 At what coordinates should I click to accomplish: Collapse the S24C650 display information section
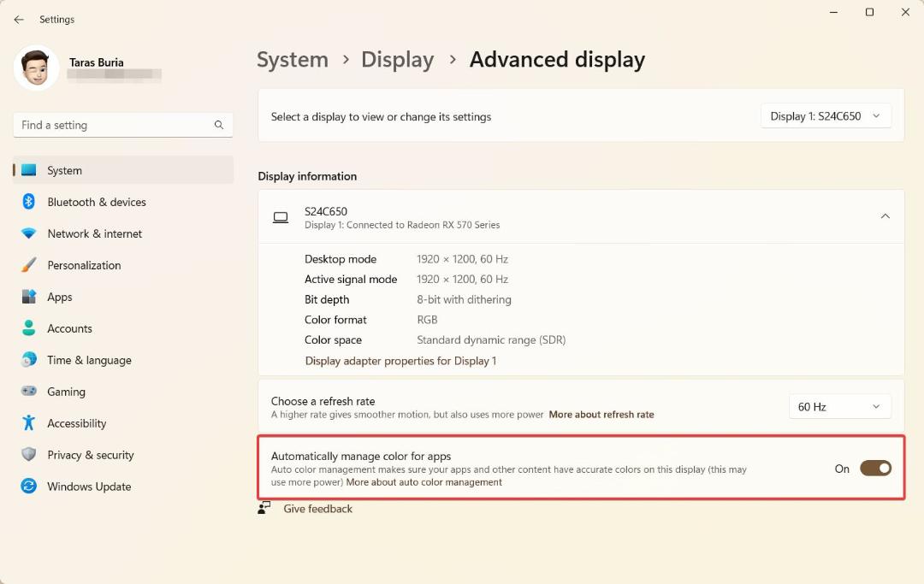point(885,216)
